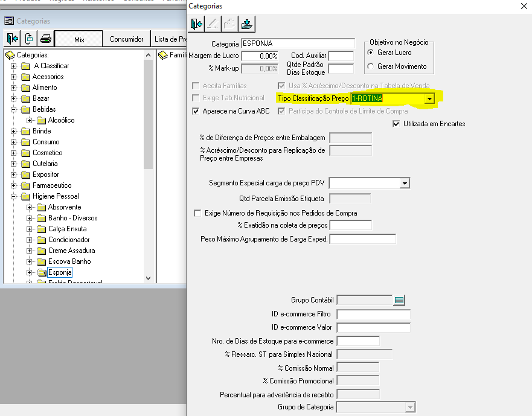The width and height of the screenshot is (532, 416).
Task: Select Gerar Lucro radio button
Action: tap(371, 53)
